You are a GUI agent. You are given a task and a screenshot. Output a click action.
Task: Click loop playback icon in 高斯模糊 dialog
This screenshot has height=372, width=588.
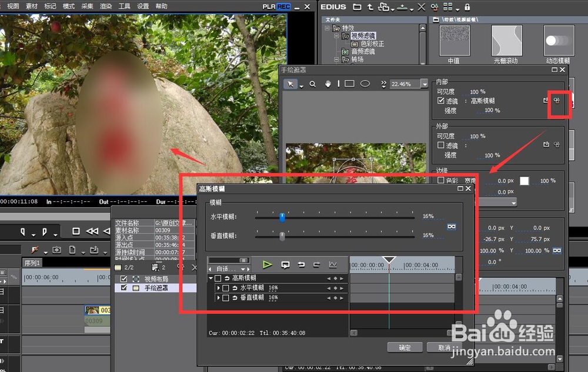point(285,265)
